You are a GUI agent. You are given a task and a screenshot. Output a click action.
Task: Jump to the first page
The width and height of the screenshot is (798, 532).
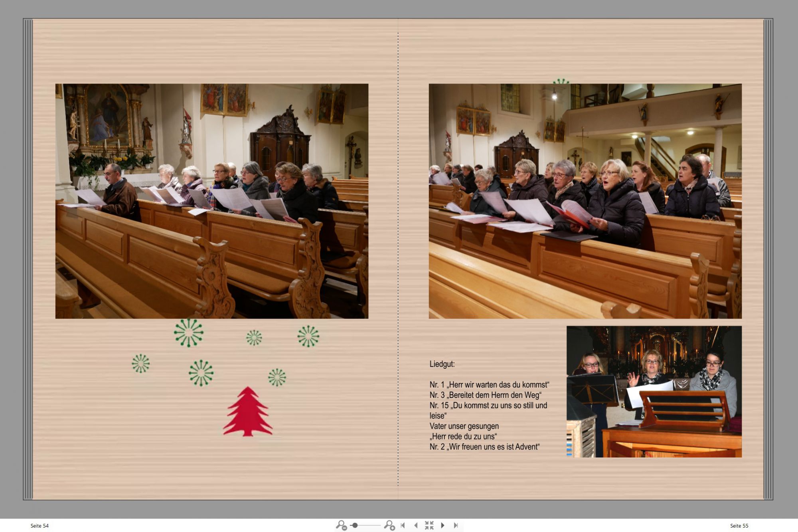point(403,525)
